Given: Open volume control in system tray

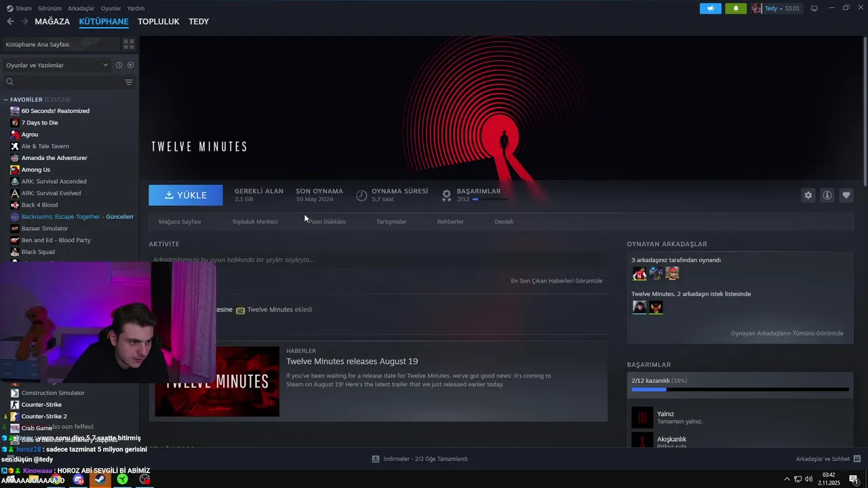Looking at the screenshot, I should 809,479.
